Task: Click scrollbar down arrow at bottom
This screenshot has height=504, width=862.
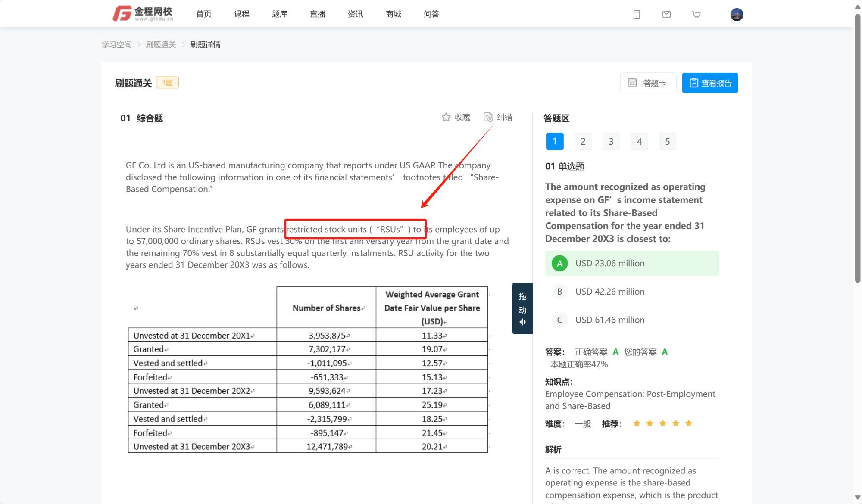Action: [x=858, y=498]
